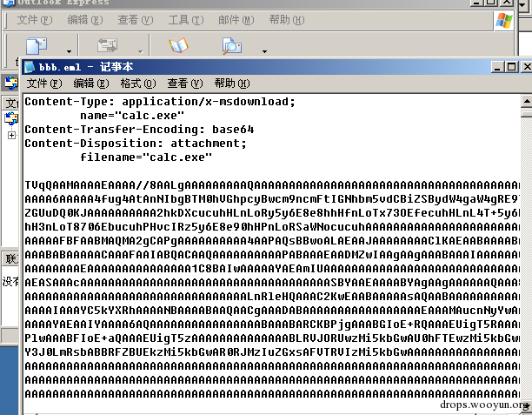The width and height of the screenshot is (532, 415).
Task: Click the Content-Disposition: attachment line
Action: click(x=136, y=144)
